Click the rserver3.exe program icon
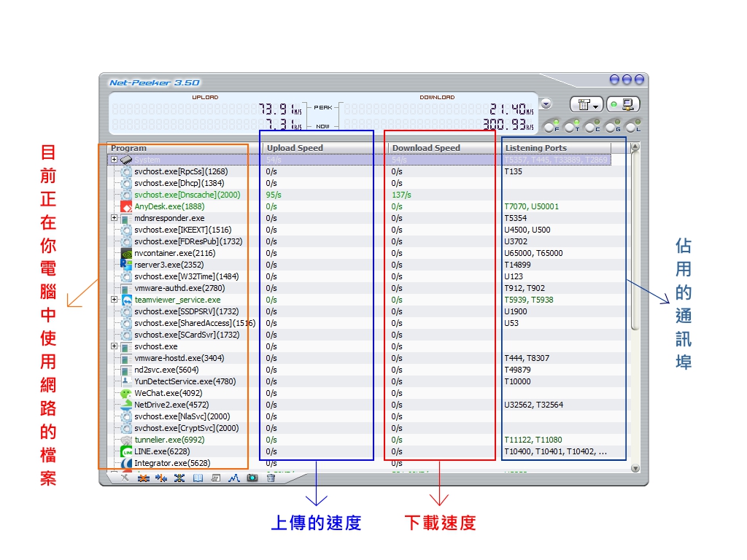This screenshot has height=560, width=747. click(126, 265)
